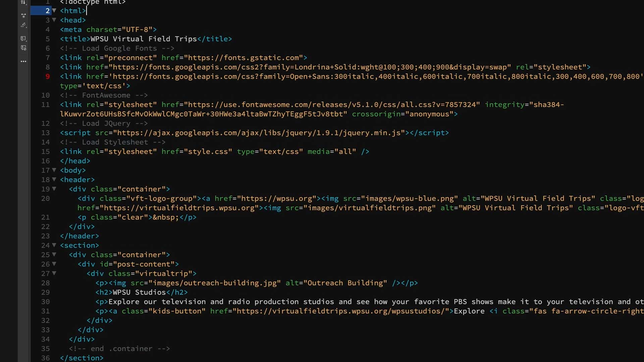Click the 'images/outreach-building.jpg' src value
644x362 pixels.
tap(215, 283)
